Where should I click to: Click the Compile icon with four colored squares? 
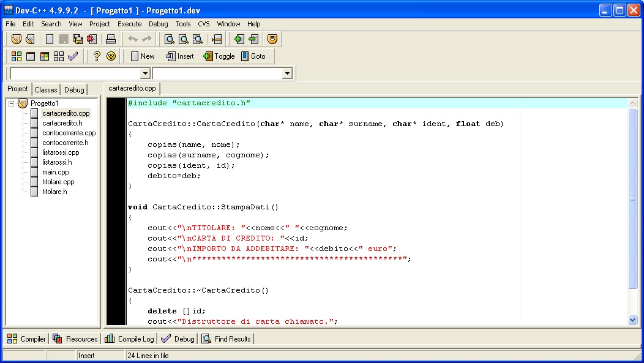click(x=17, y=56)
